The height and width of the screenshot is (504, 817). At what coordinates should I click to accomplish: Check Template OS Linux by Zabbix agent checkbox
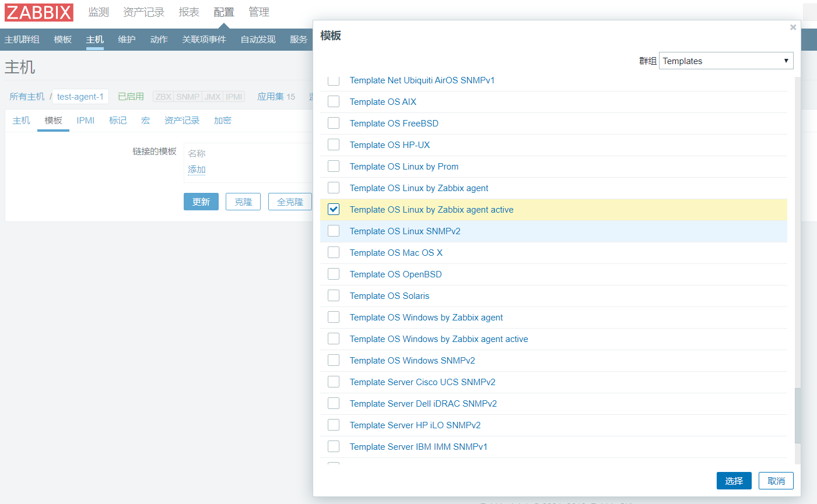334,188
